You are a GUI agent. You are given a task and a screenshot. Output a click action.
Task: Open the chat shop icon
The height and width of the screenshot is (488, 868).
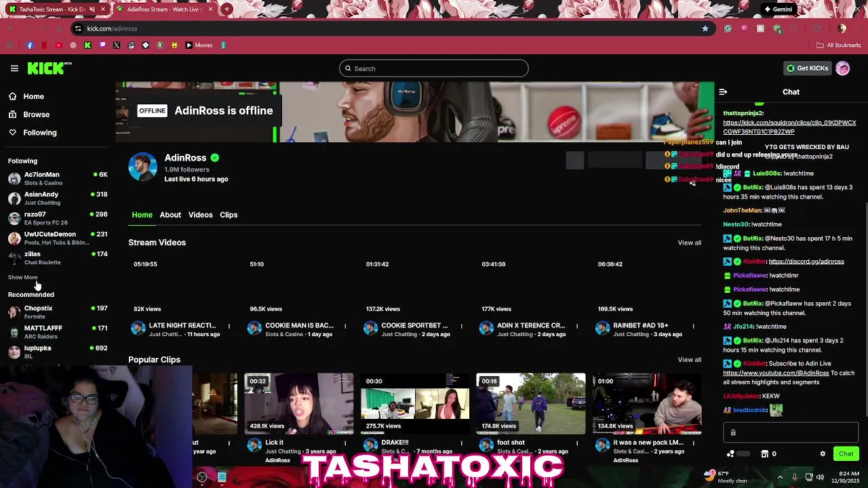pyautogui.click(x=764, y=453)
